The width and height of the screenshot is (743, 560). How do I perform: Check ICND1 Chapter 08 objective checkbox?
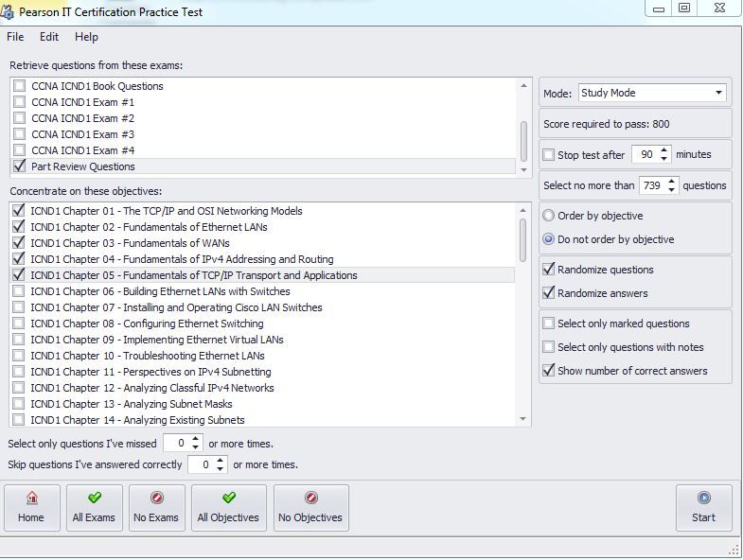click(19, 324)
